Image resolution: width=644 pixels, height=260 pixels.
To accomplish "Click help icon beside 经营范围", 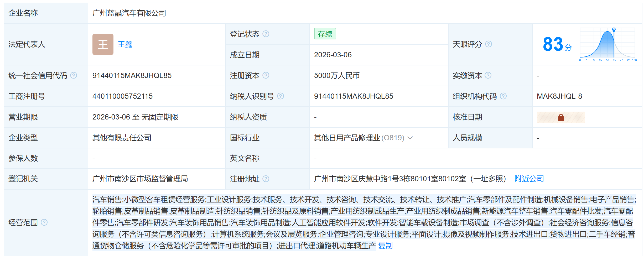I will (44, 222).
